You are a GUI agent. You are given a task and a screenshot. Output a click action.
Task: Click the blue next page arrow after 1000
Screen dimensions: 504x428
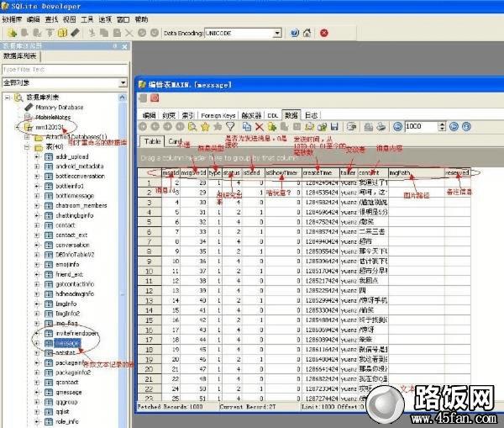coord(454,127)
